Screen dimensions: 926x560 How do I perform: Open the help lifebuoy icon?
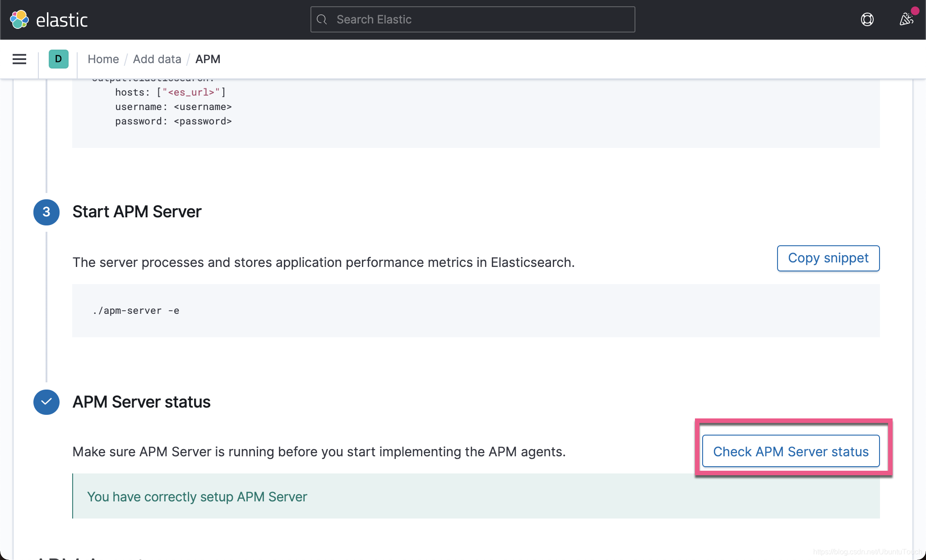(867, 19)
